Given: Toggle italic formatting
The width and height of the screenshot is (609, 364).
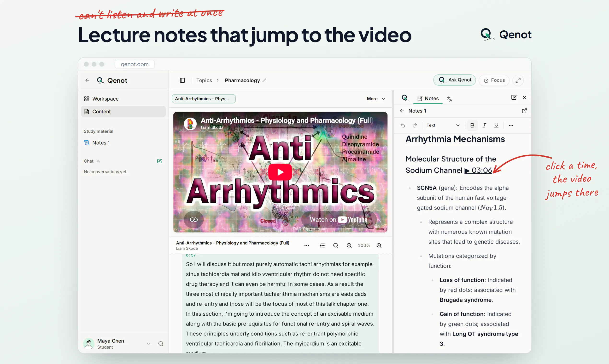Looking at the screenshot, I should pos(484,125).
